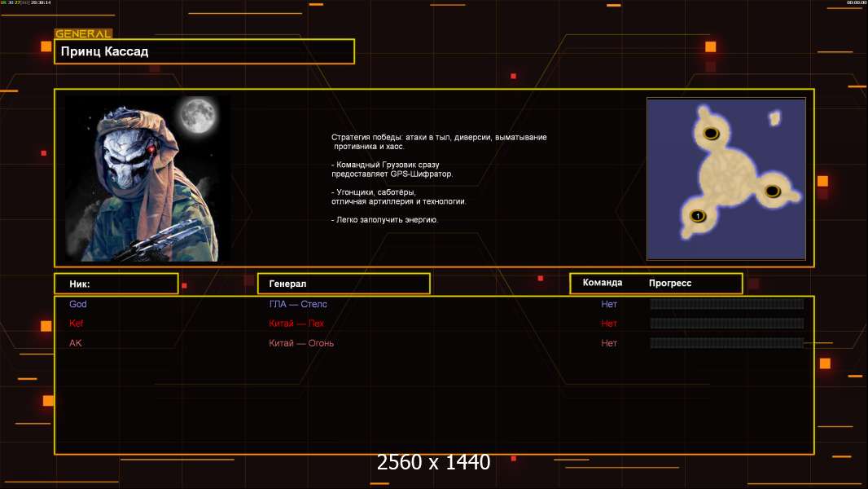Click the Генерал column header
The width and height of the screenshot is (868, 489).
343,284
